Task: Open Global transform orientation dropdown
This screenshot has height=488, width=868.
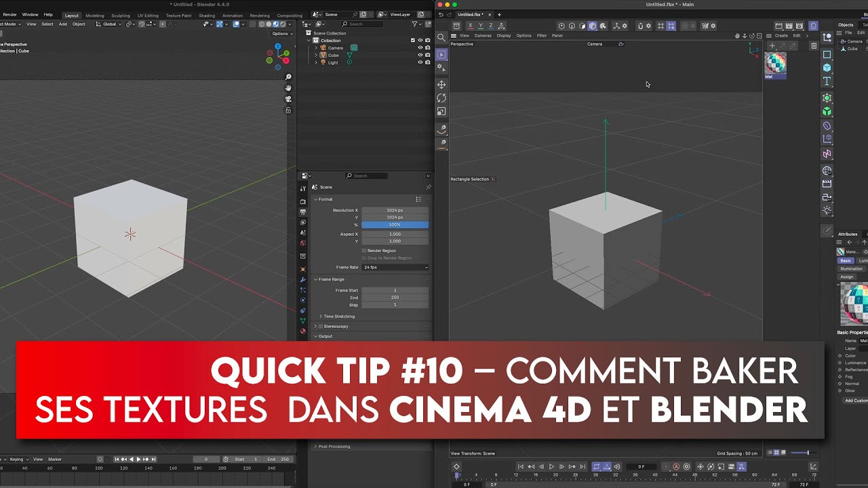Action: point(110,24)
